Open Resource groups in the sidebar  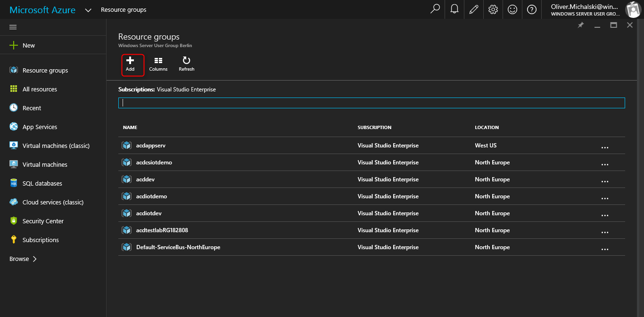(x=45, y=70)
